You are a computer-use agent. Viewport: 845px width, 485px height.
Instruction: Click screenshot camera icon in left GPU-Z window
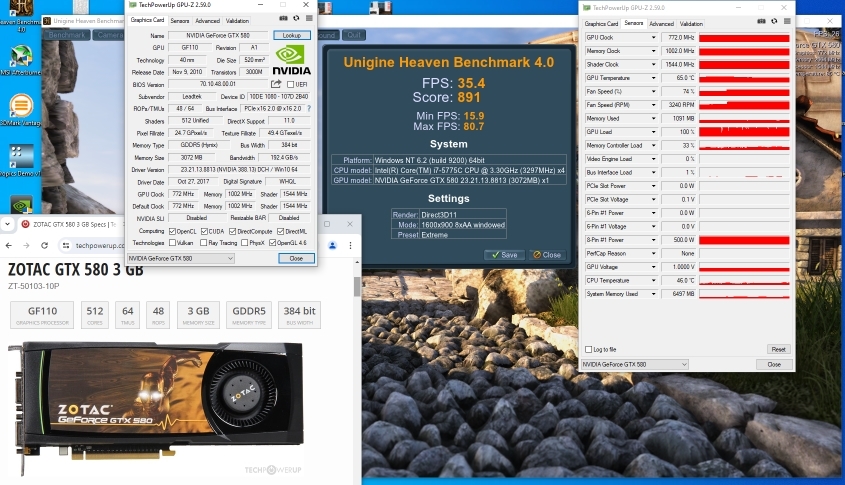click(283, 18)
